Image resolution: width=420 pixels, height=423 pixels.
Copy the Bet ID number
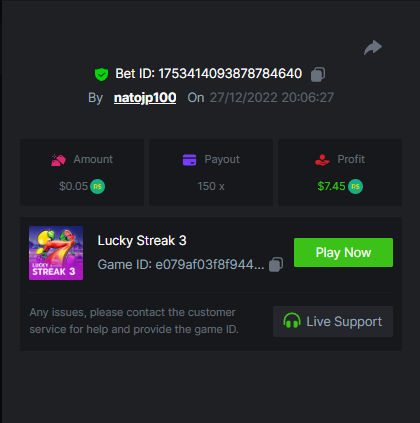point(318,74)
